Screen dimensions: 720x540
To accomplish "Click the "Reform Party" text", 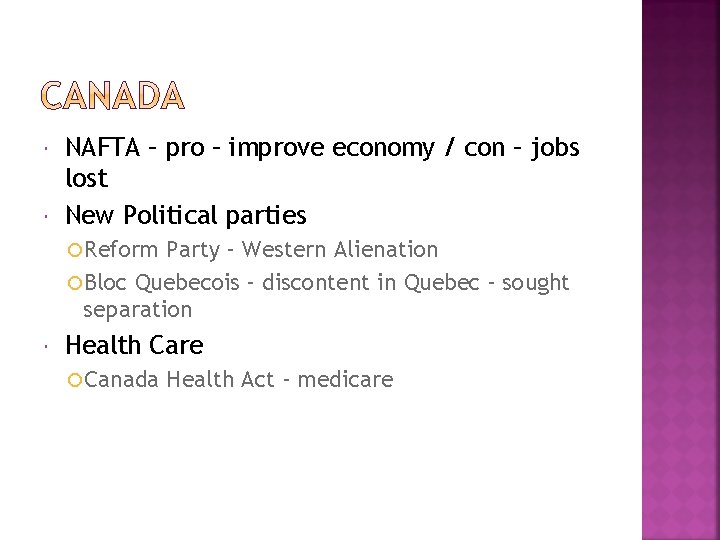I will tap(151, 249).
